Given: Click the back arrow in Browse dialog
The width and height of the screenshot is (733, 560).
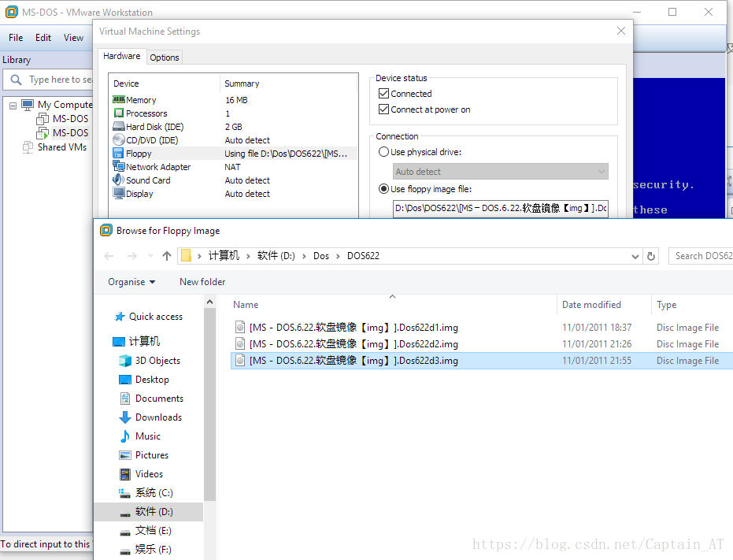Looking at the screenshot, I should tap(109, 256).
